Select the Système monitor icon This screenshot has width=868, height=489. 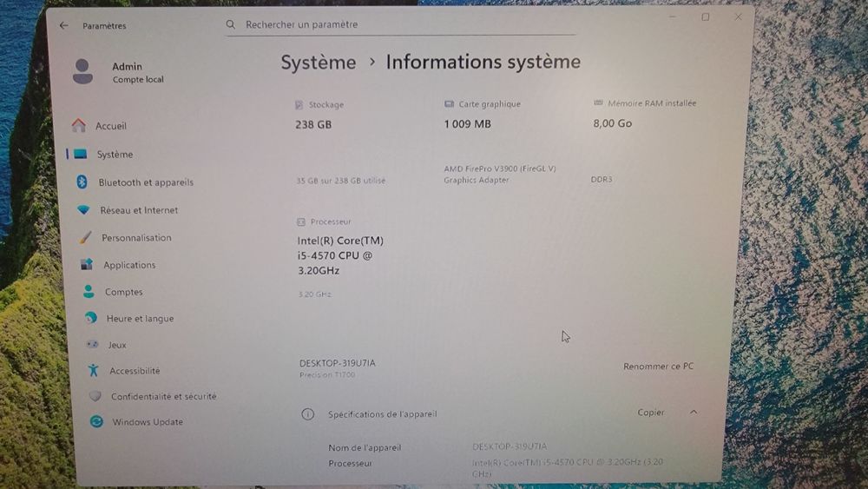click(x=80, y=154)
